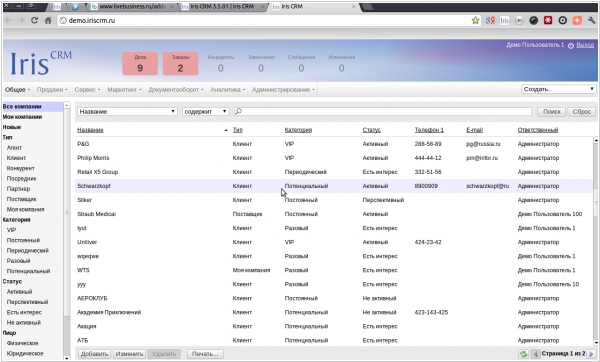Select Мои компании in the sidebar
This screenshot has height=362, width=600.
(22, 117)
